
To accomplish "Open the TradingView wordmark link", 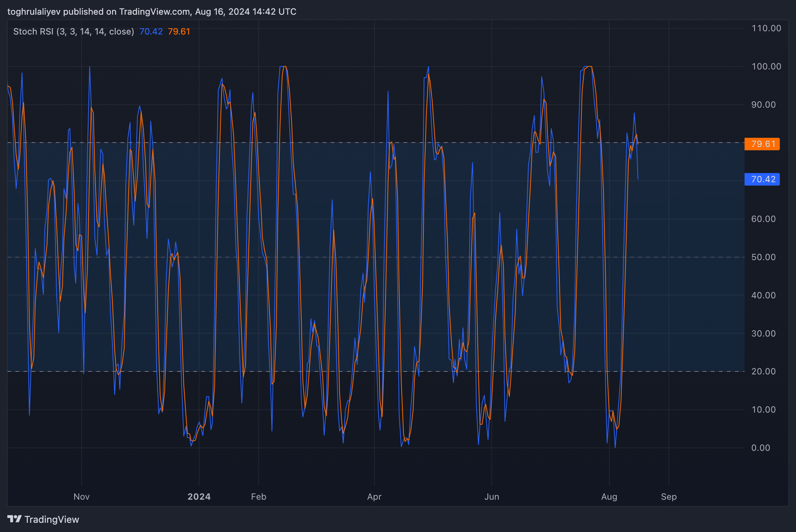I will [52, 519].
